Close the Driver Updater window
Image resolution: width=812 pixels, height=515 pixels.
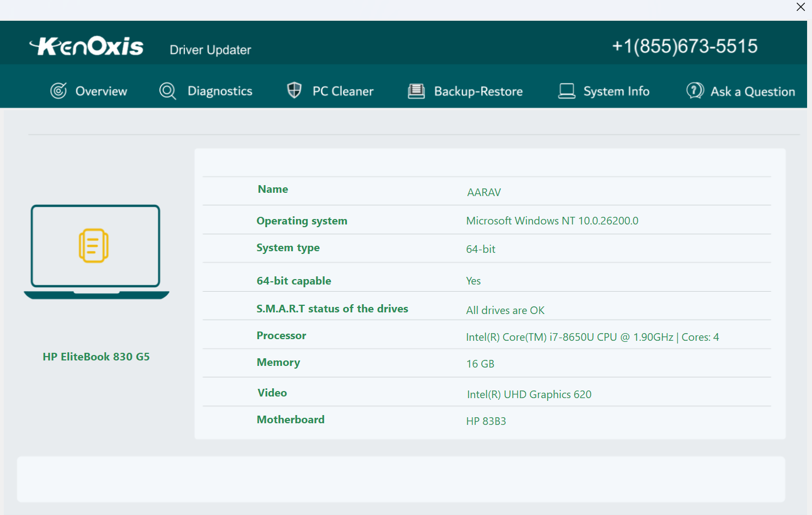[801, 7]
